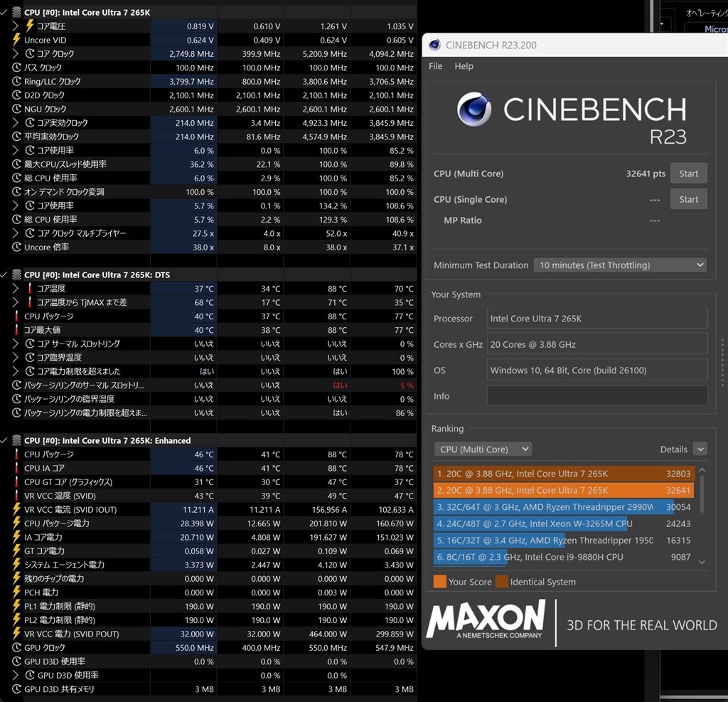Click the OS field showing Windows 10
Screen dimensions: 728x702
point(597,370)
